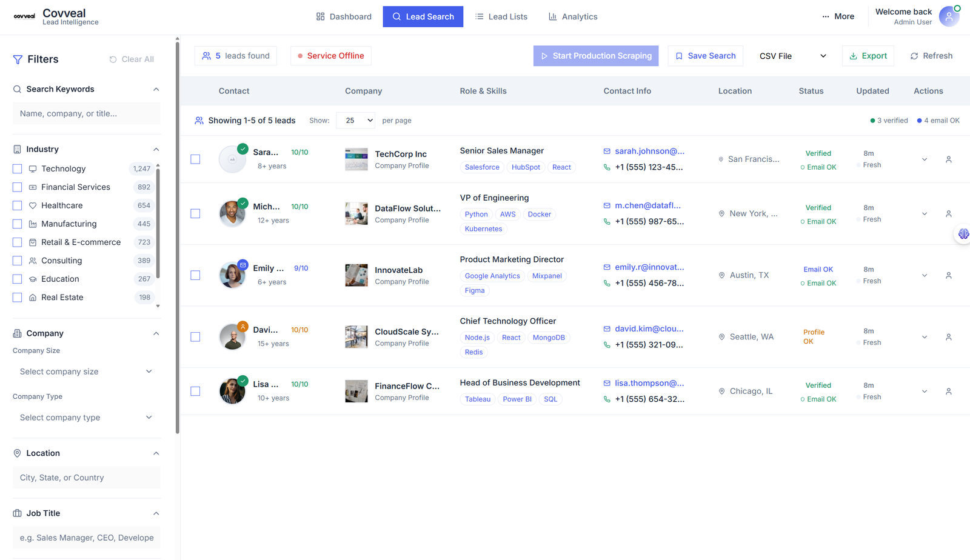
Task: Click the Save Search button
Action: [705, 56]
